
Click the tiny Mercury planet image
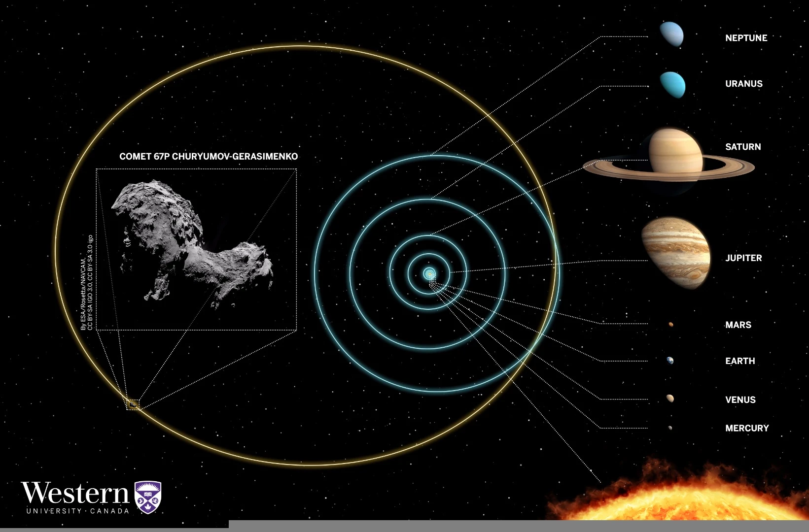click(x=670, y=428)
